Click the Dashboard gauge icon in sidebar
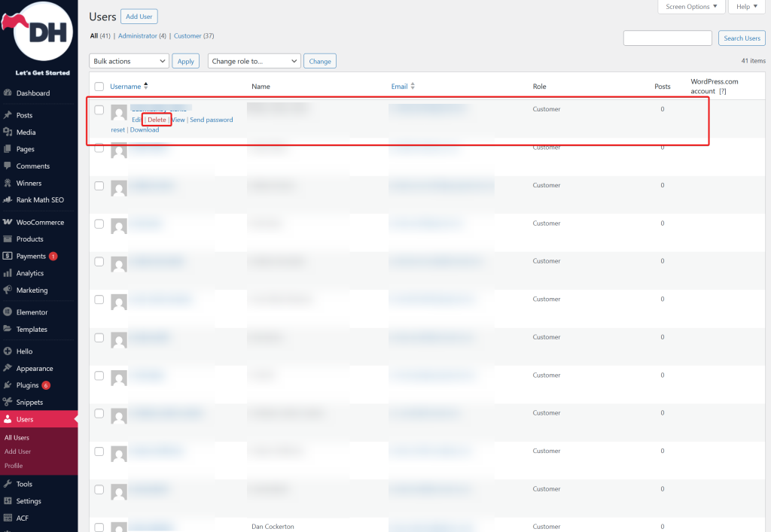Viewport: 771px width, 532px height. coord(8,93)
